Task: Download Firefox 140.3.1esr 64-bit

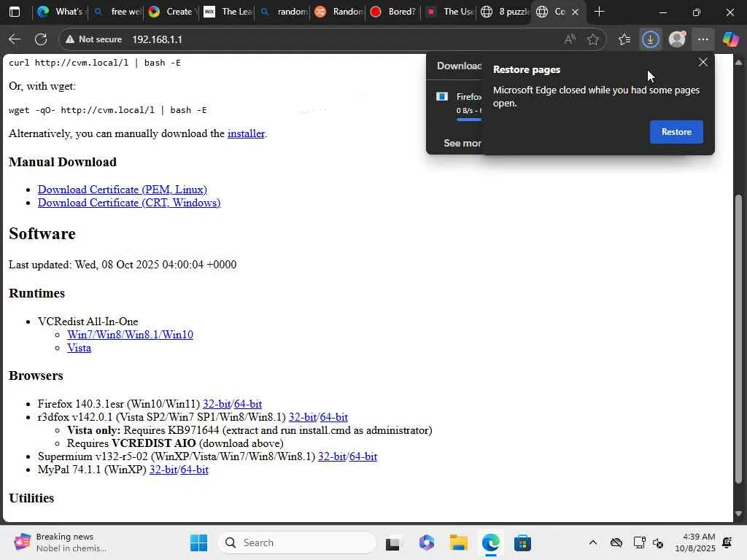Action: point(248,404)
